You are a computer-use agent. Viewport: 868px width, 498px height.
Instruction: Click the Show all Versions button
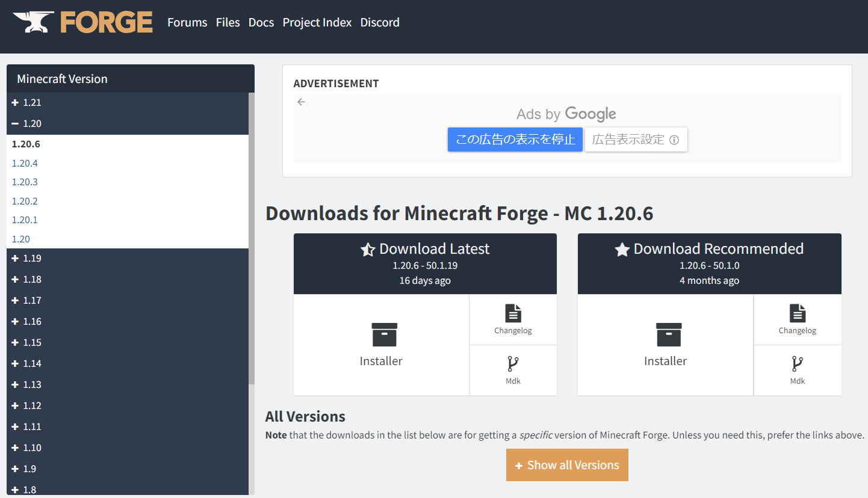(x=566, y=465)
